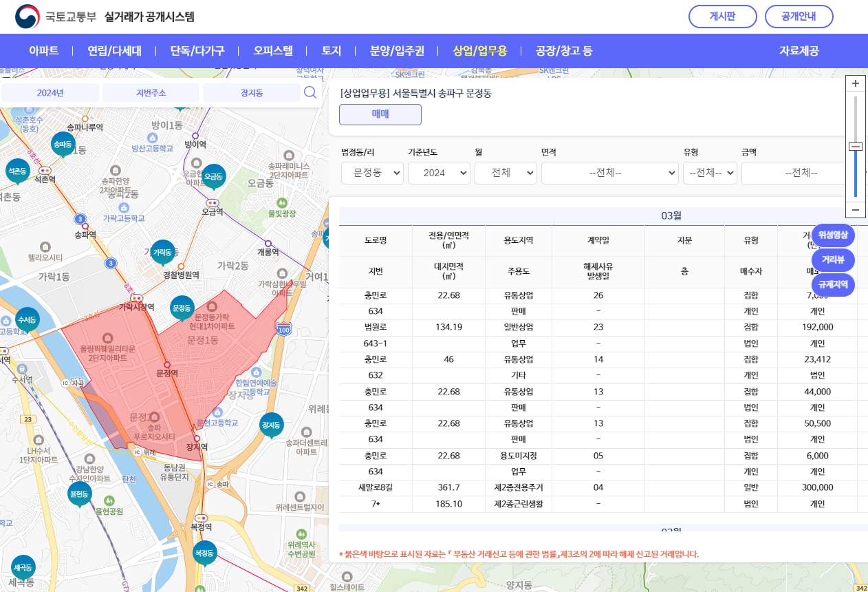The height and width of the screenshot is (592, 868).
Task: Click the 율현동 map pin marker
Action: click(80, 494)
